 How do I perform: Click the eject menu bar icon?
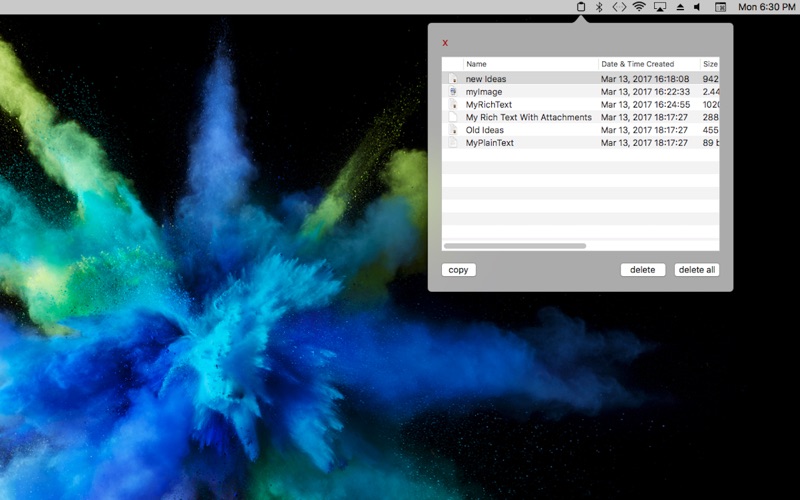point(680,7)
